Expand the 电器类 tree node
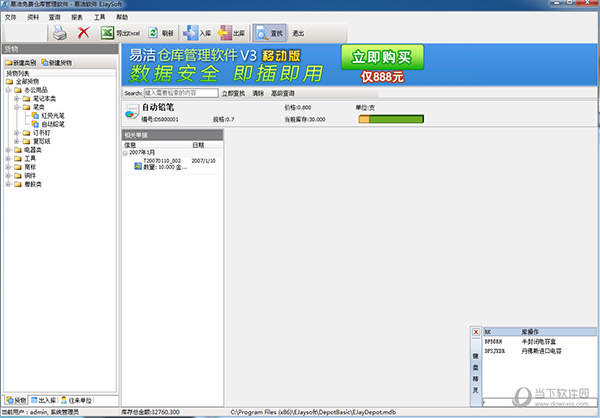The width and height of the screenshot is (600, 418). click(x=8, y=150)
